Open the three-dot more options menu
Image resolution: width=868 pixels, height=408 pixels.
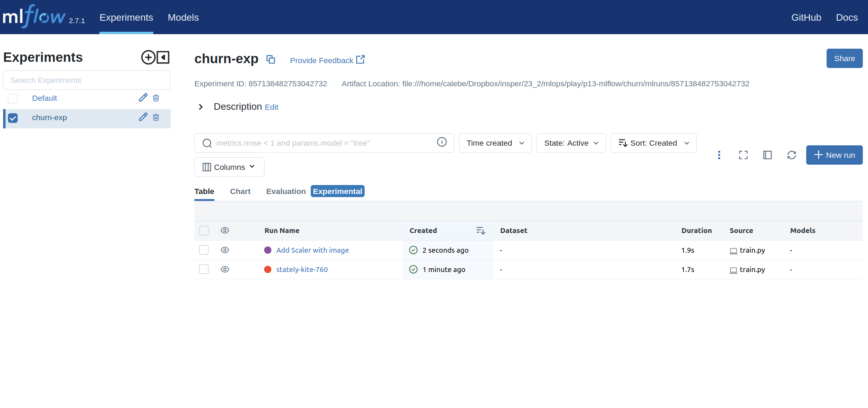pos(719,155)
